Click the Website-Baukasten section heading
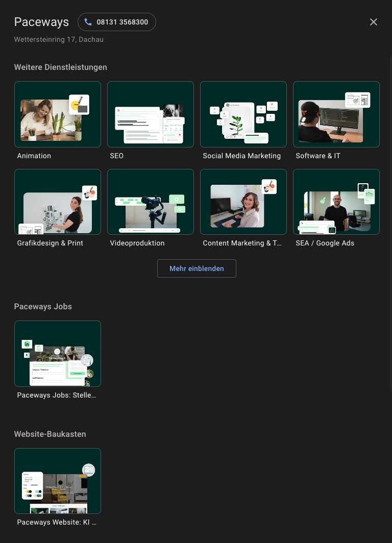Screen dimensions: 392x543 50,434
